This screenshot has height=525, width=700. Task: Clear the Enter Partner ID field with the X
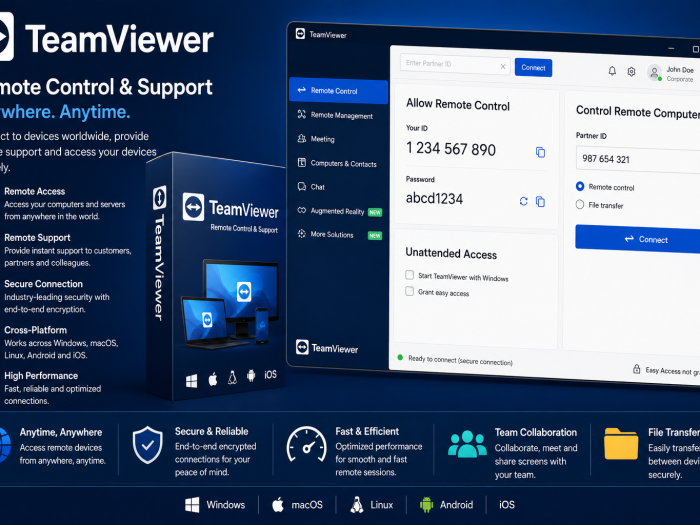click(x=503, y=67)
